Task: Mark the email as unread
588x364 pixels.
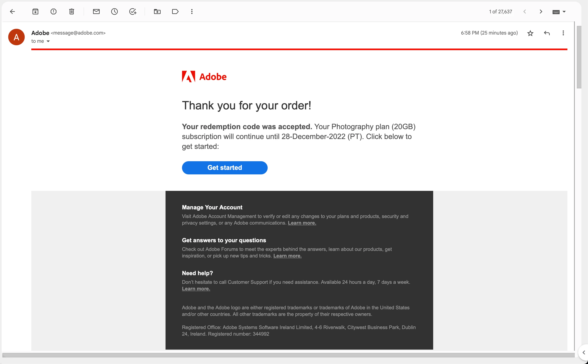Action: tap(96, 12)
